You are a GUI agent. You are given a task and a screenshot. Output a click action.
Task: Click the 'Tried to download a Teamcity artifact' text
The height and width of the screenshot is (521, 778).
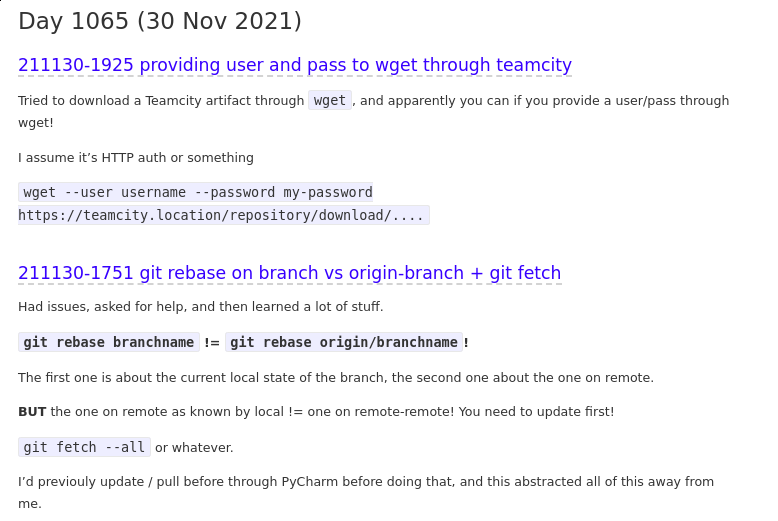[x=161, y=101]
